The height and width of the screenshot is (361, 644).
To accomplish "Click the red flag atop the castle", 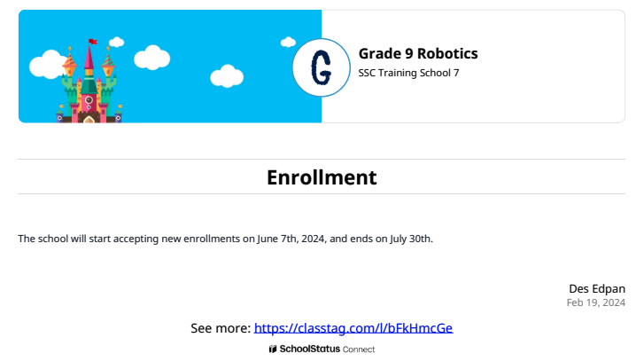I will pos(93,42).
